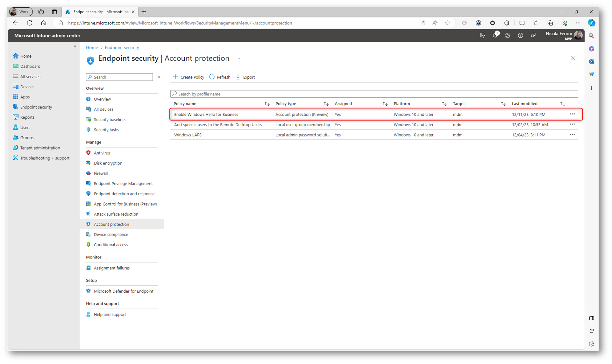Open Edge sidebar search icon
This screenshot has height=364, width=612.
click(x=591, y=36)
